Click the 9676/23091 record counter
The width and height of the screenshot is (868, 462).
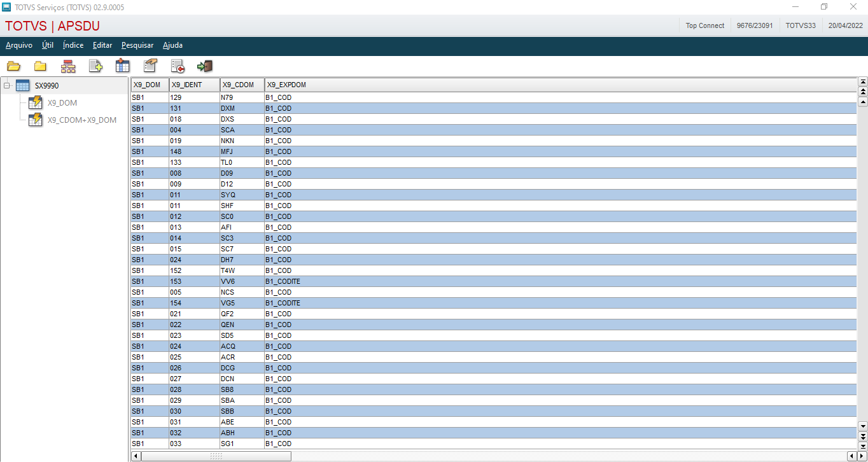coord(755,25)
